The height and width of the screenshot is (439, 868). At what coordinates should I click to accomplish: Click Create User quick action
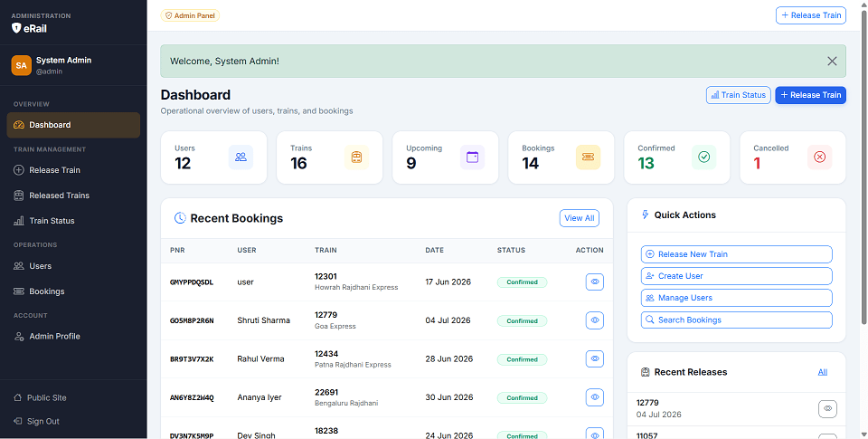(x=736, y=276)
